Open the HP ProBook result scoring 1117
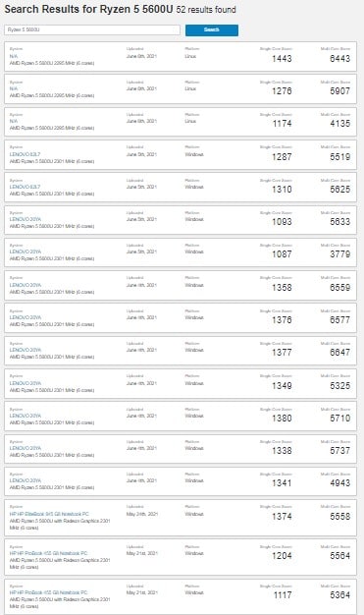The image size is (364, 615). click(x=49, y=592)
